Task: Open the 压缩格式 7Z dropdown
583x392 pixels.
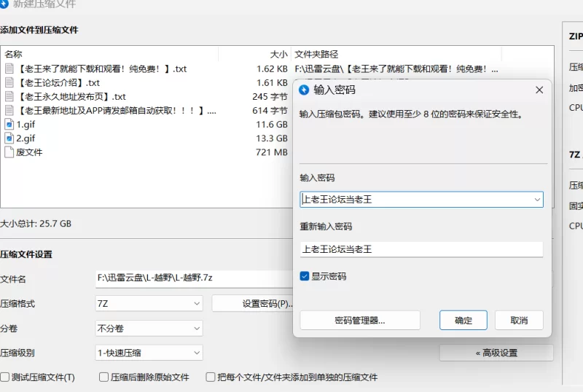Action: tap(149, 304)
